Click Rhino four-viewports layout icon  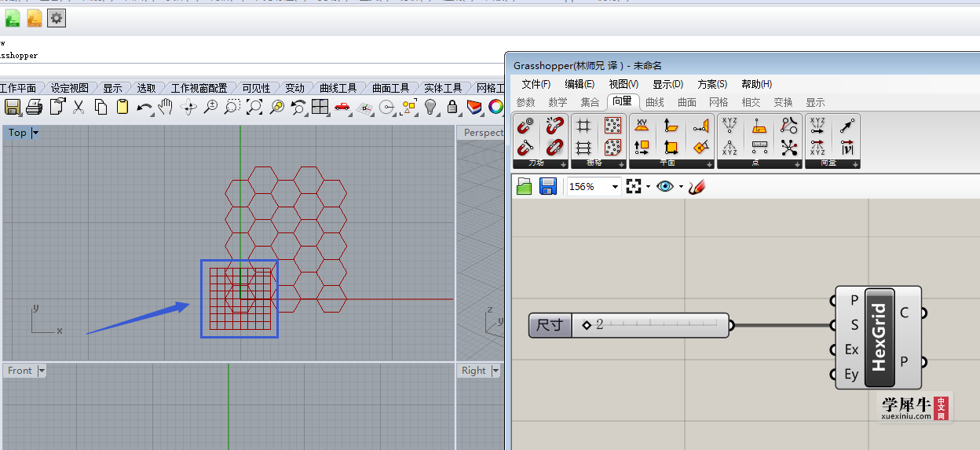320,106
